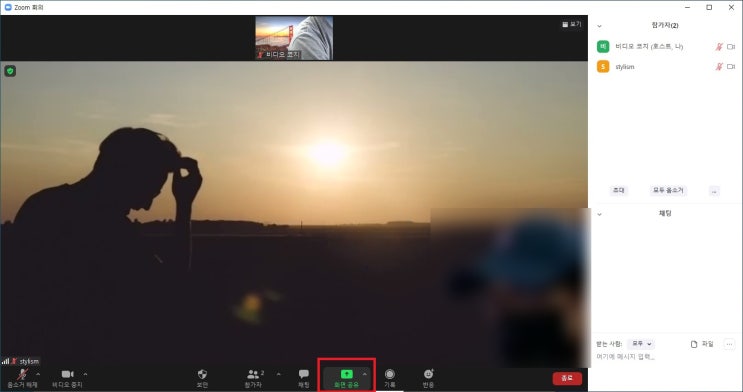Click the red 종료 end meeting button
743x392 pixels.
(x=567, y=378)
